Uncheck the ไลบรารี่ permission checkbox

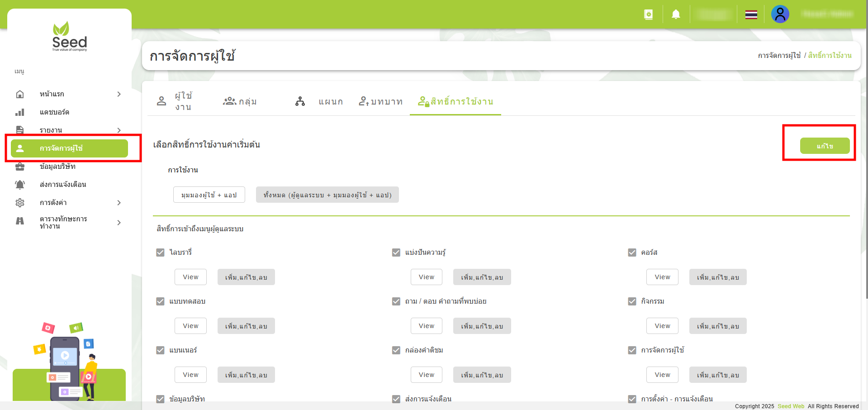coord(160,253)
